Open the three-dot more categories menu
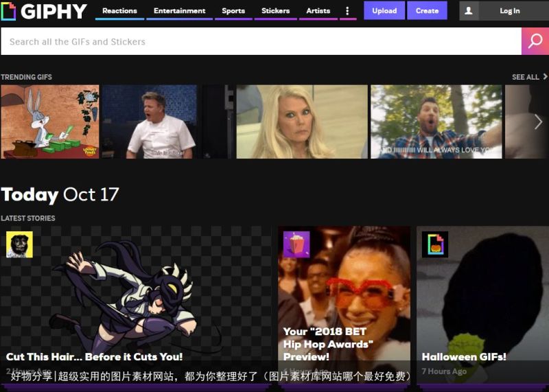The width and height of the screenshot is (549, 392). pos(347,11)
